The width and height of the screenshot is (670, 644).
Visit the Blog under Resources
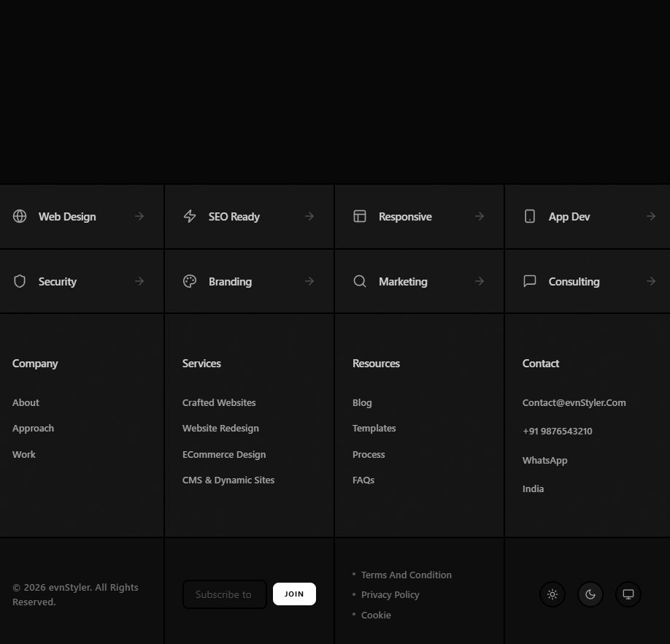tap(362, 402)
